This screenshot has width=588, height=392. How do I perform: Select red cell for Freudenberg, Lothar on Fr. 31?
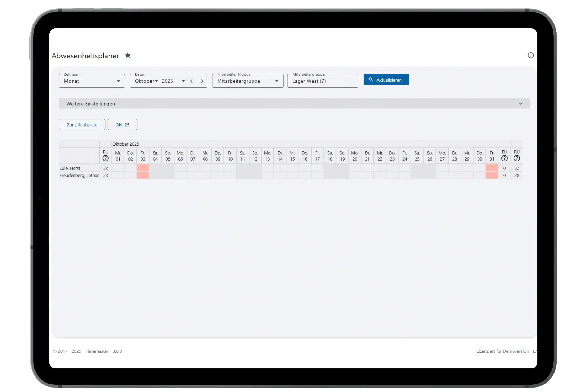[492, 175]
